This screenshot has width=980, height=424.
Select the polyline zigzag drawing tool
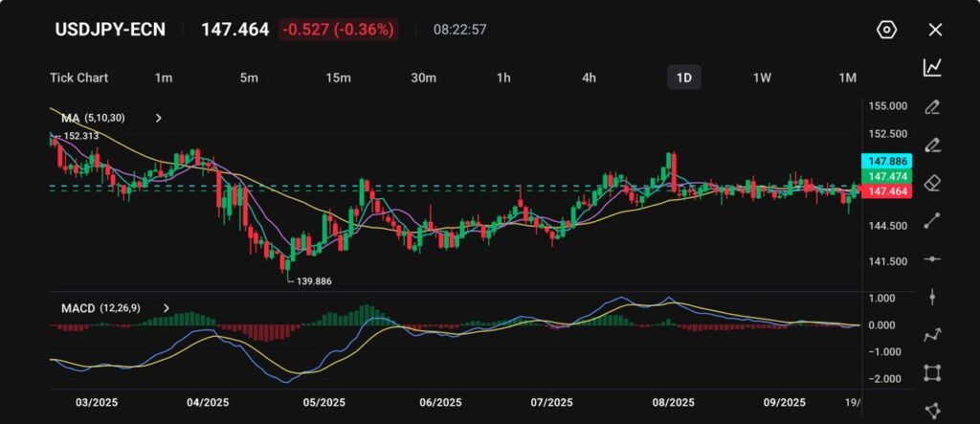932,335
